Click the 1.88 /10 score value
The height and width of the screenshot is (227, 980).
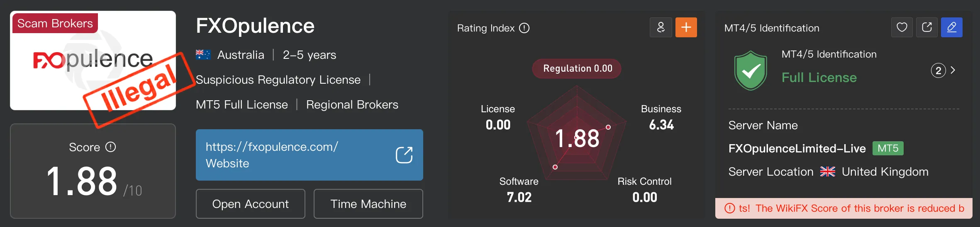coord(94,181)
